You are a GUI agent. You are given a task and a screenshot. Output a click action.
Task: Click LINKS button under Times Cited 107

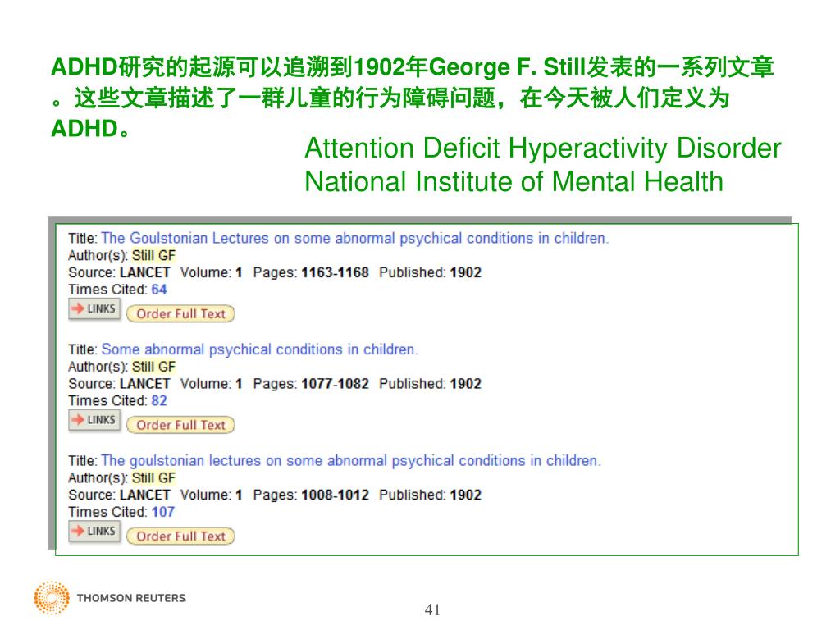click(x=95, y=532)
